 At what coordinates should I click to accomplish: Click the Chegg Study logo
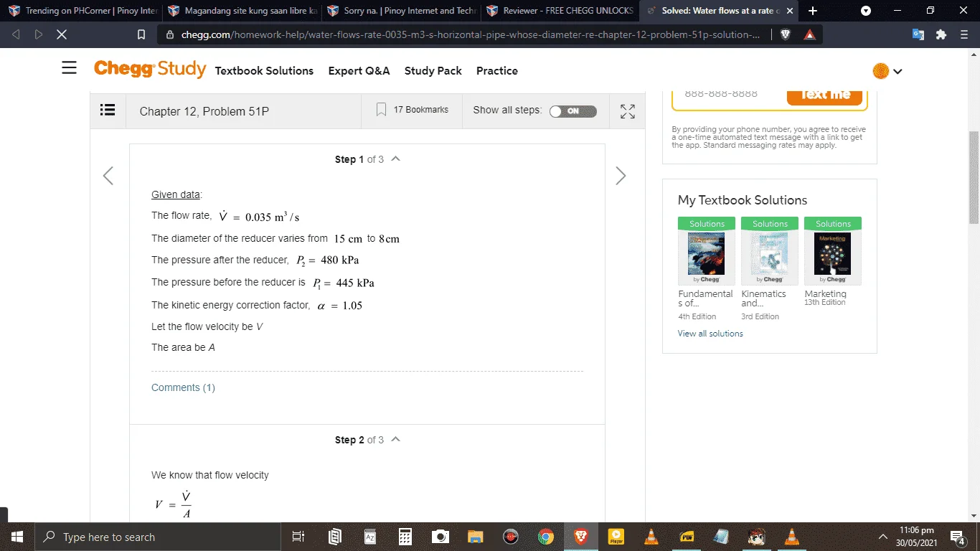149,69
